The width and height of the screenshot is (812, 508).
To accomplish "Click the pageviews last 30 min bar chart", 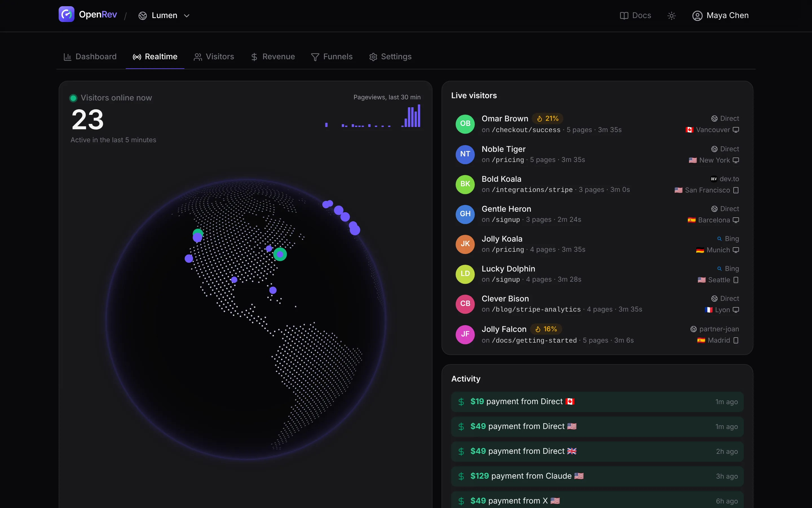I will (x=372, y=116).
